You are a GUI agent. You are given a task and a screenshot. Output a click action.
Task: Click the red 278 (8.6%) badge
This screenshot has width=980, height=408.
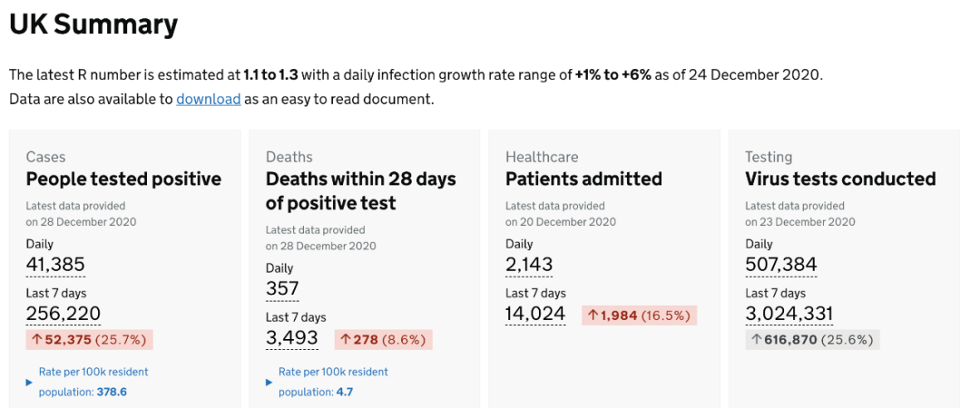pos(383,339)
